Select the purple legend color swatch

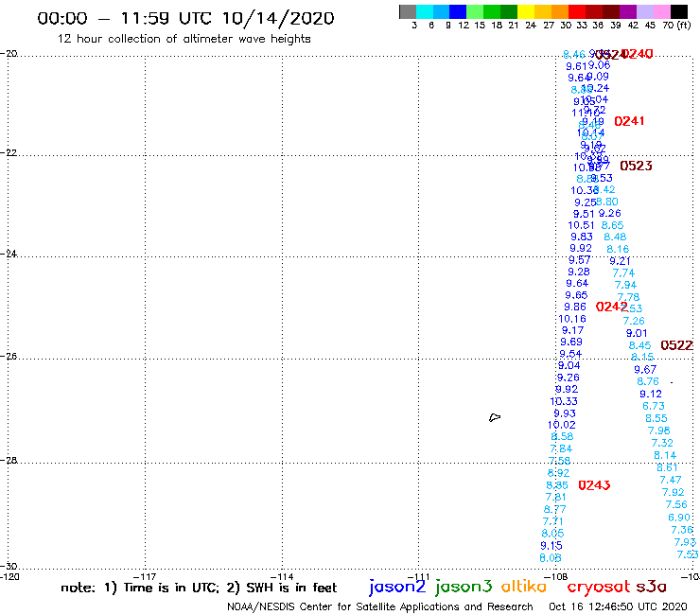point(628,11)
